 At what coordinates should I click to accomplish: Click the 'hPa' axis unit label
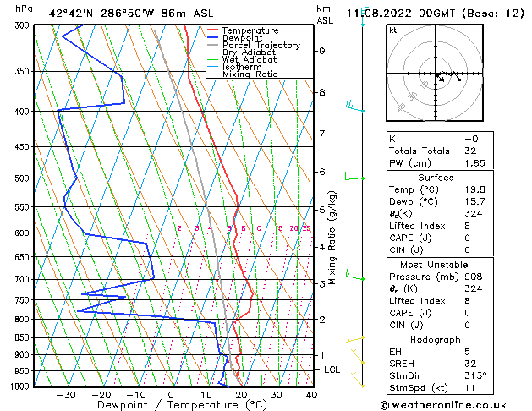(24, 8)
